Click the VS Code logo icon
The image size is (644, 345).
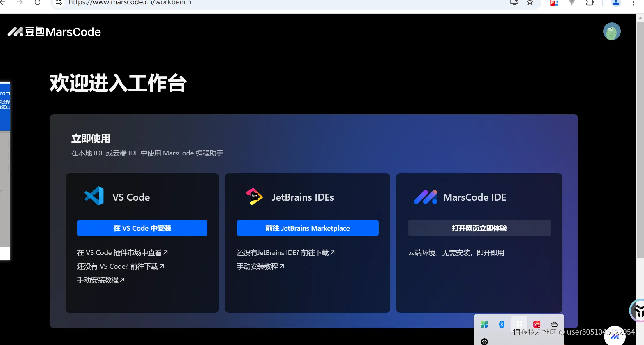(94, 196)
